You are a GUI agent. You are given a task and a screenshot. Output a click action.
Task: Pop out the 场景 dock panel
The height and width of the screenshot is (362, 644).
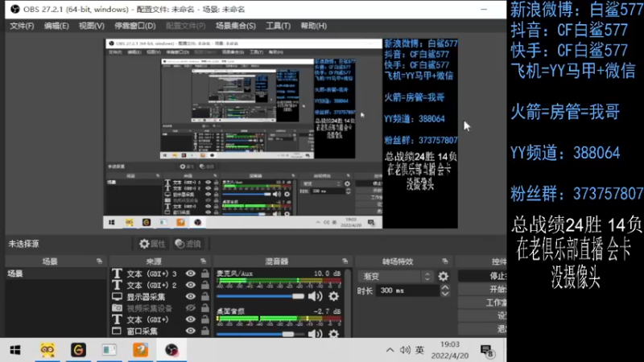click(x=99, y=261)
